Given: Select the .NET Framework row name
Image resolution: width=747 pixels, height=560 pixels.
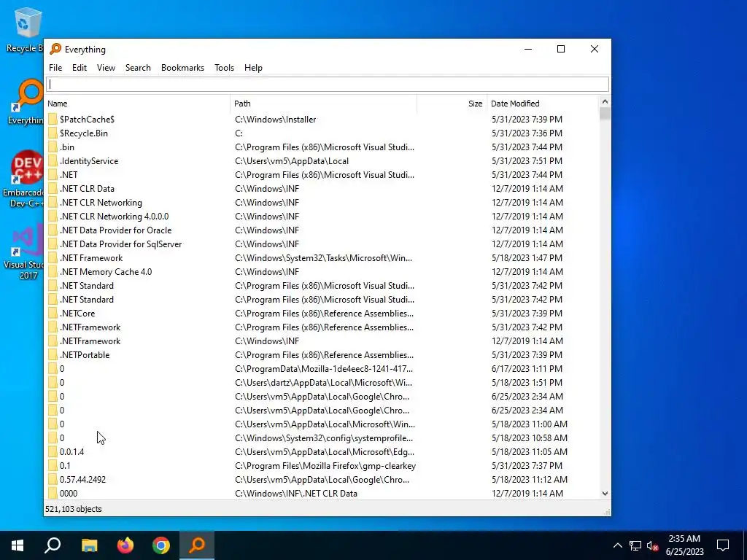Looking at the screenshot, I should [x=91, y=257].
